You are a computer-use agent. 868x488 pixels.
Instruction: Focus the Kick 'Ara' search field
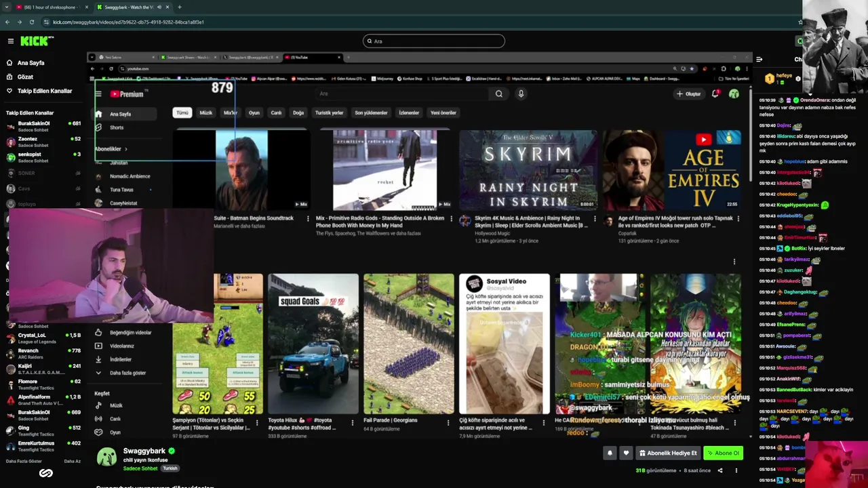(434, 41)
